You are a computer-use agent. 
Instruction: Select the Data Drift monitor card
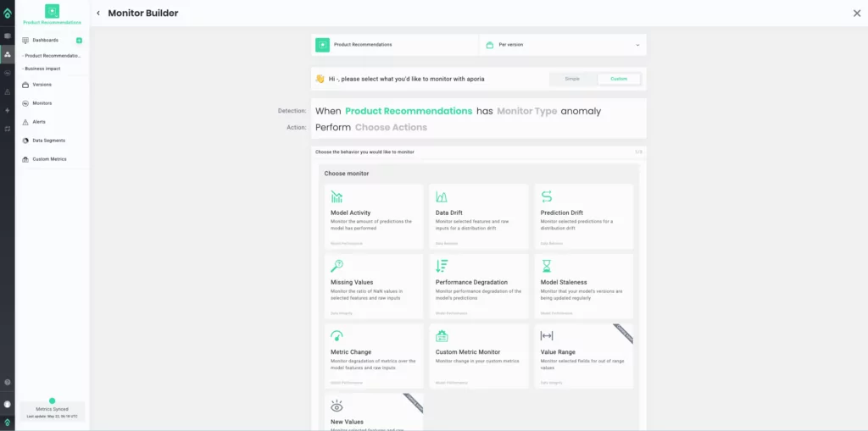click(478, 217)
